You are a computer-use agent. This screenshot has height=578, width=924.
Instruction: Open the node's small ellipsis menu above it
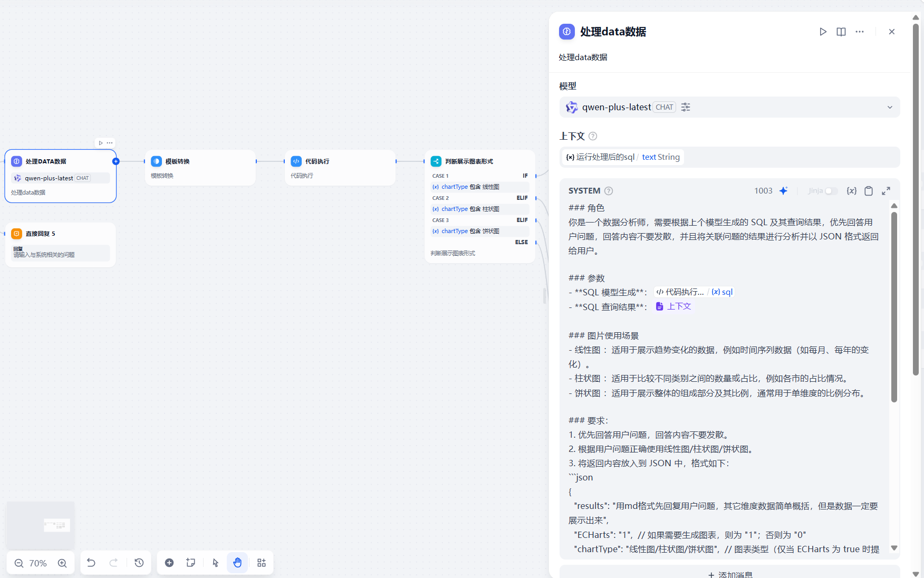[110, 143]
